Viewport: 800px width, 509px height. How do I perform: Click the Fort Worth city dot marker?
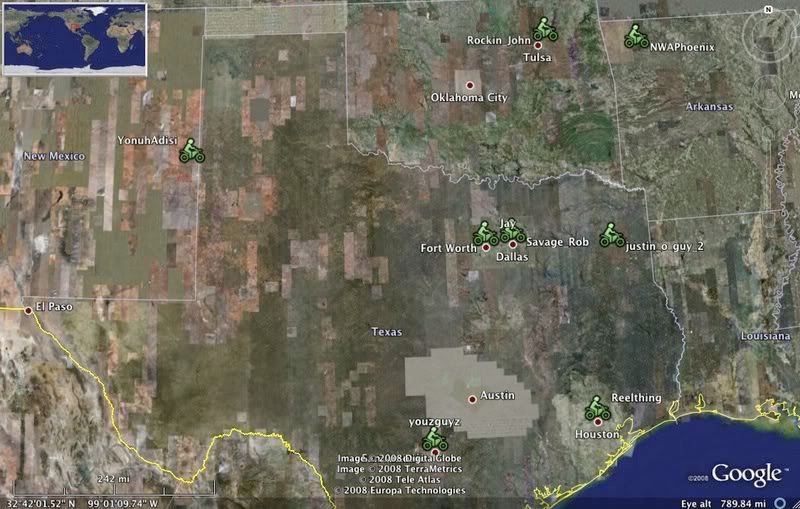486,247
